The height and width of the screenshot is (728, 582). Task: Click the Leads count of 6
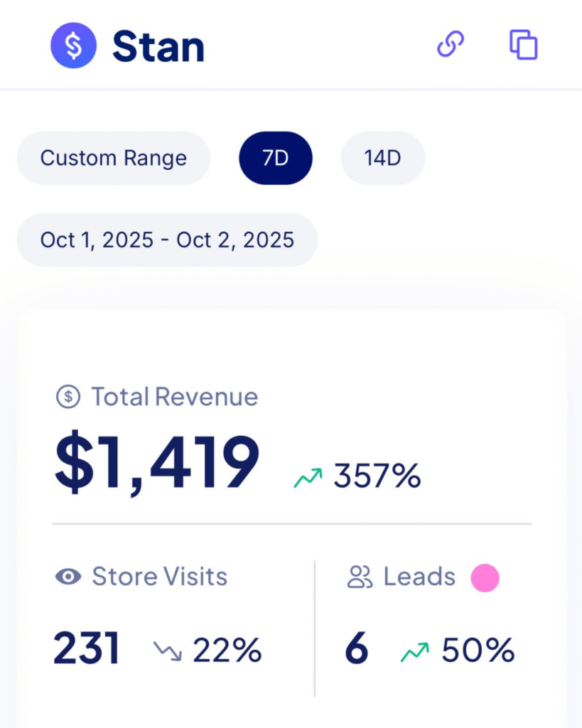coord(357,650)
